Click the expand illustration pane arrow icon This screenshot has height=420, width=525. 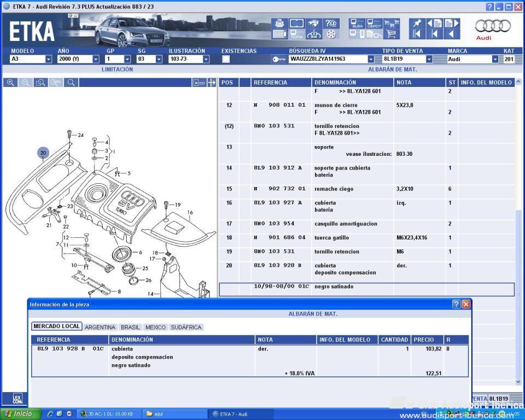pos(212,83)
